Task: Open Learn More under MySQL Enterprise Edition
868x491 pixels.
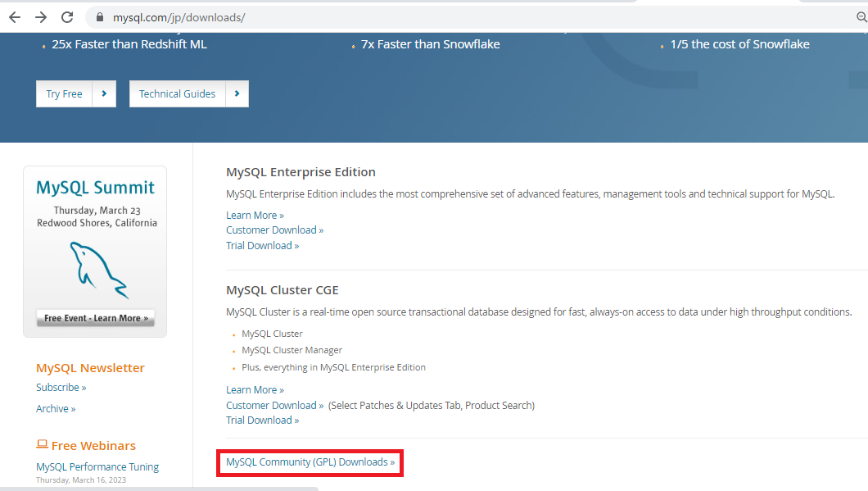Action: 255,215
